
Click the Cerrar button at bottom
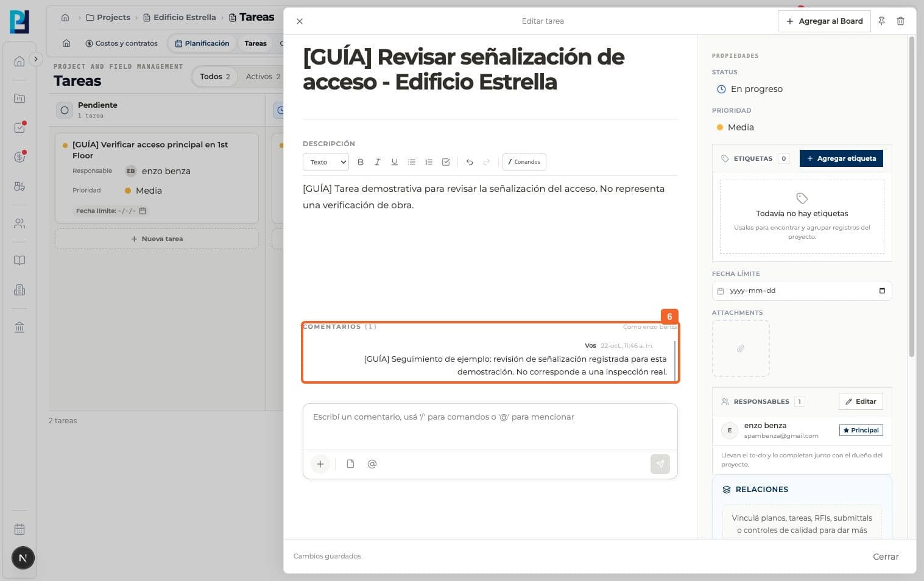pyautogui.click(x=886, y=557)
